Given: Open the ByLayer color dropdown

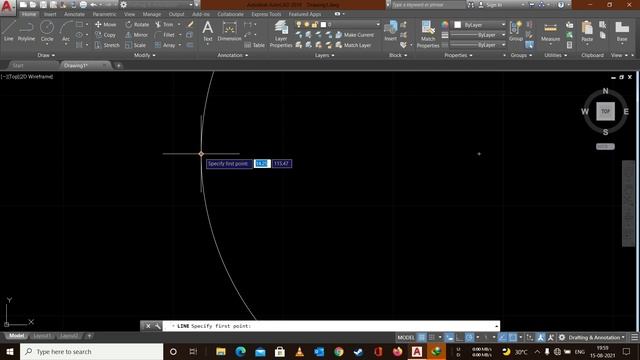Looking at the screenshot, I should point(480,25).
